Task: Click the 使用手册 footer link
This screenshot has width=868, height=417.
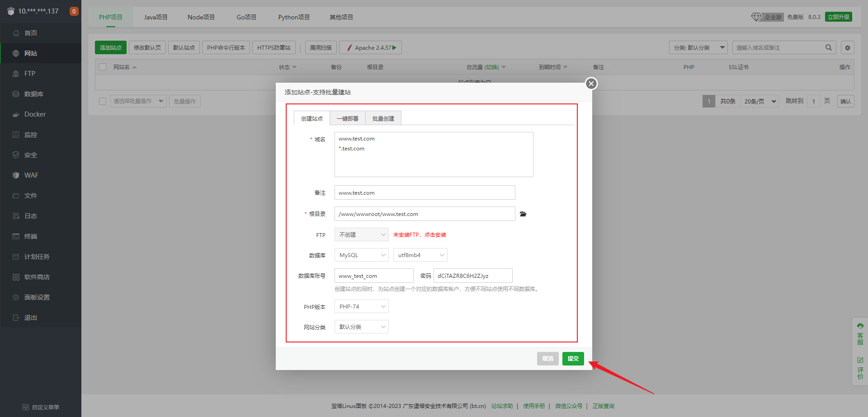Action: (534, 406)
